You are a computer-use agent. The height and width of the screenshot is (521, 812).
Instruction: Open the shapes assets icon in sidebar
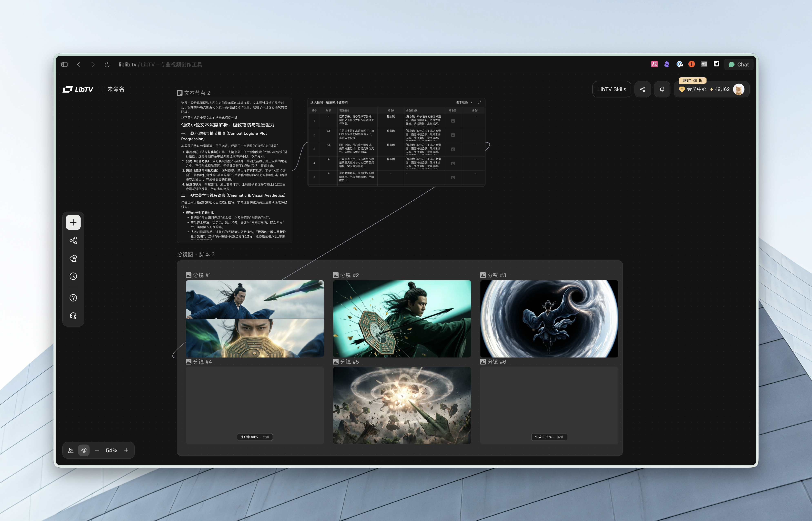coord(73,258)
